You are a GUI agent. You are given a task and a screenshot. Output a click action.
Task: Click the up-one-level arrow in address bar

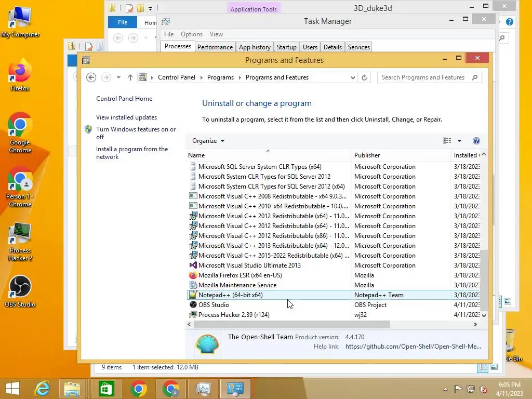(130, 77)
